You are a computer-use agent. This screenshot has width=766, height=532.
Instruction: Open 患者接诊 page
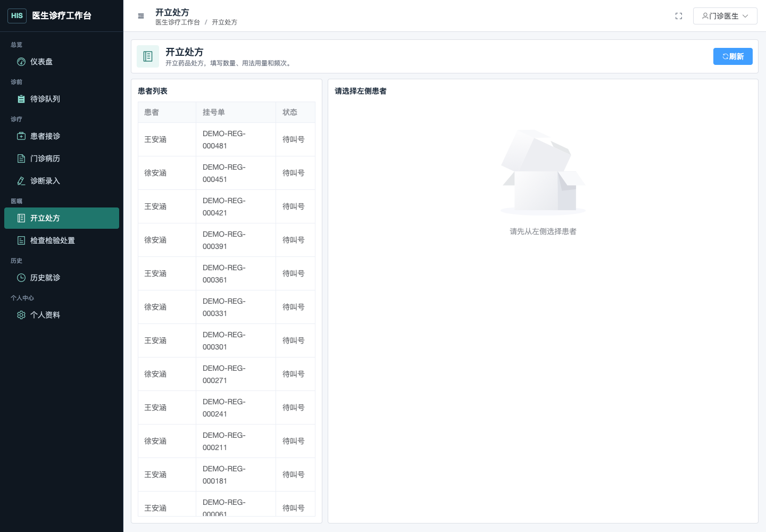pos(62,136)
